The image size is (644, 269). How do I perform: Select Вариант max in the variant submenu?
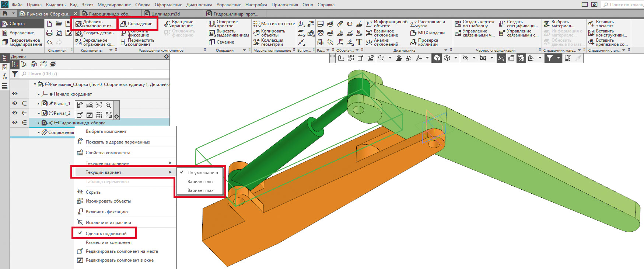pos(200,190)
